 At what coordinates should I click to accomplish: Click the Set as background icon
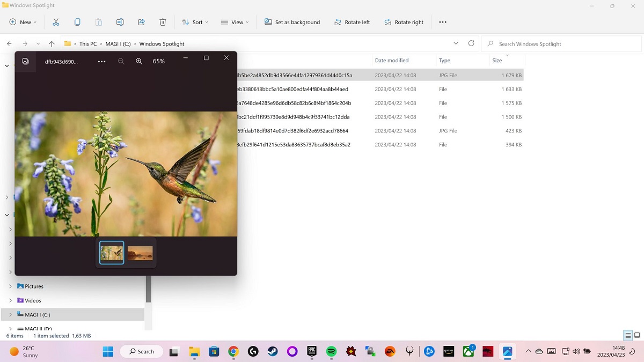(292, 22)
